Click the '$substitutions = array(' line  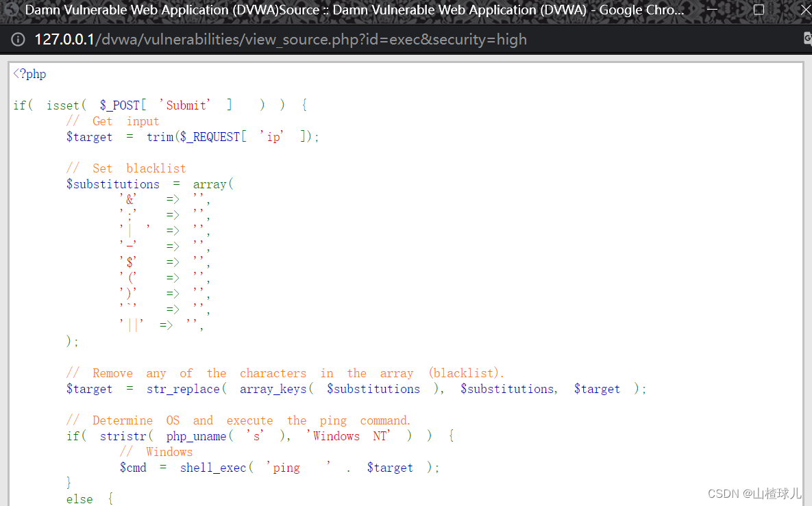coord(149,184)
